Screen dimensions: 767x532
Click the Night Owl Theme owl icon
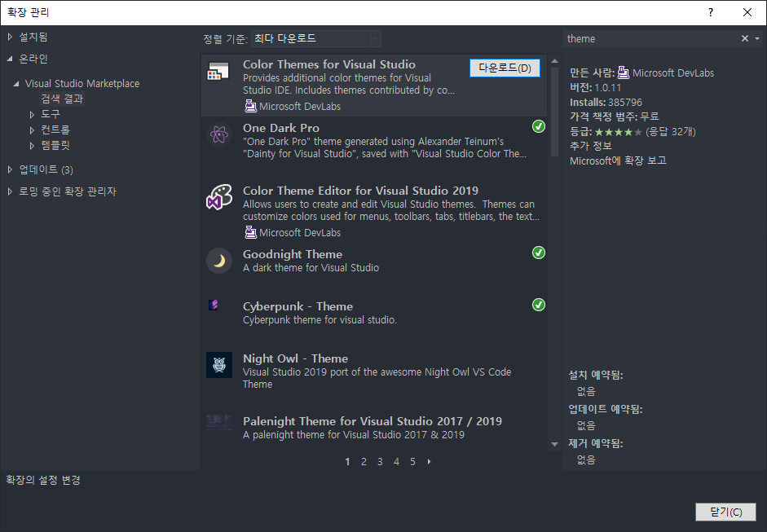pos(218,365)
